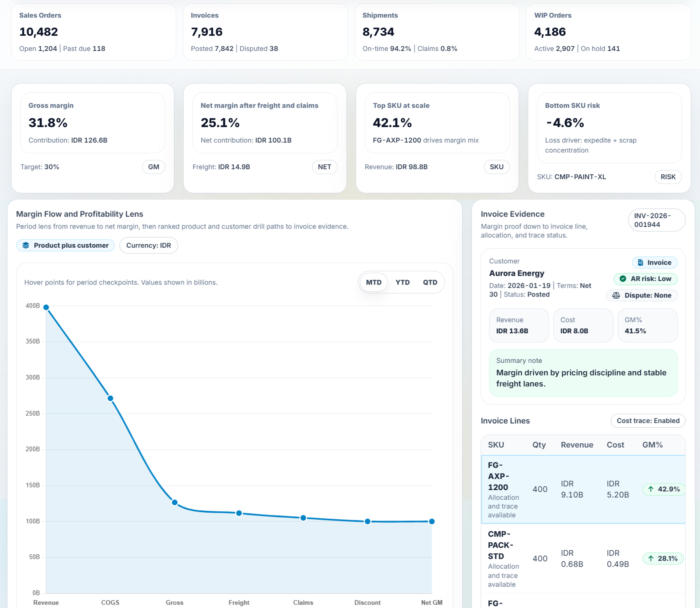
Task: Click the up arrow icon next to 28.1%
Action: click(650, 558)
